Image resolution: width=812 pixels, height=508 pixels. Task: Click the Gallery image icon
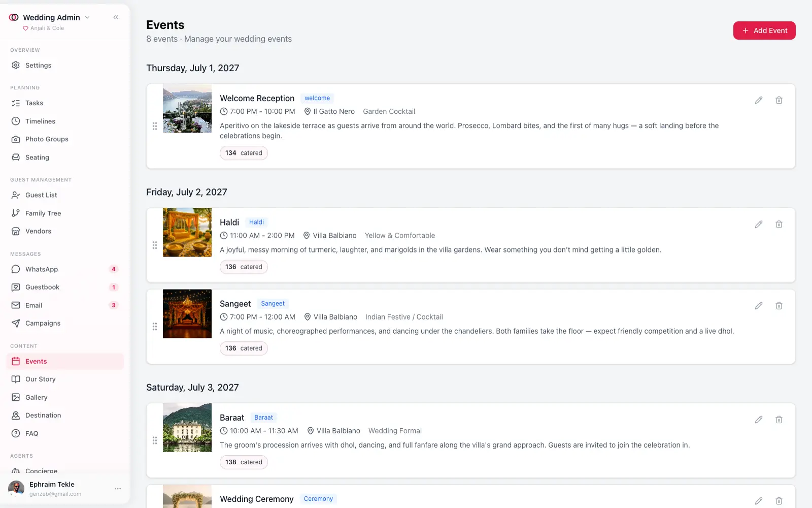click(16, 397)
